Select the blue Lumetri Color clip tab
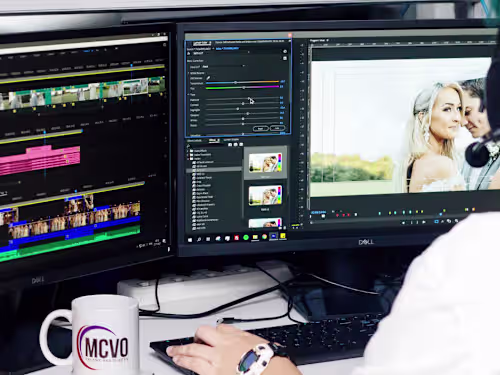 [x=227, y=48]
